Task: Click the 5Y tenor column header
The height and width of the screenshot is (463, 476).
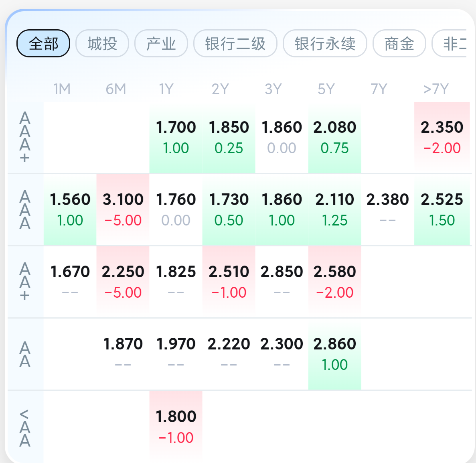Action: click(x=326, y=89)
